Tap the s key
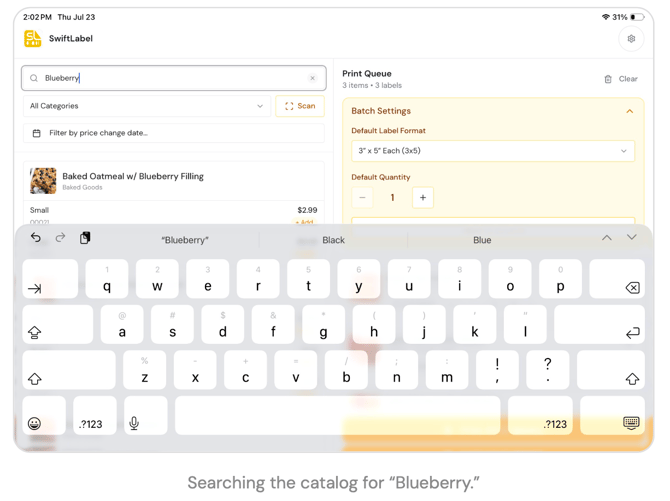Viewport: 670px width, 501px height. coord(173,324)
